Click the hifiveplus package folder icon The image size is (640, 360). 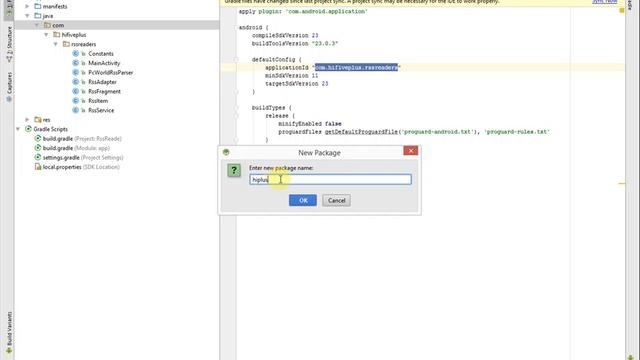coord(57,35)
